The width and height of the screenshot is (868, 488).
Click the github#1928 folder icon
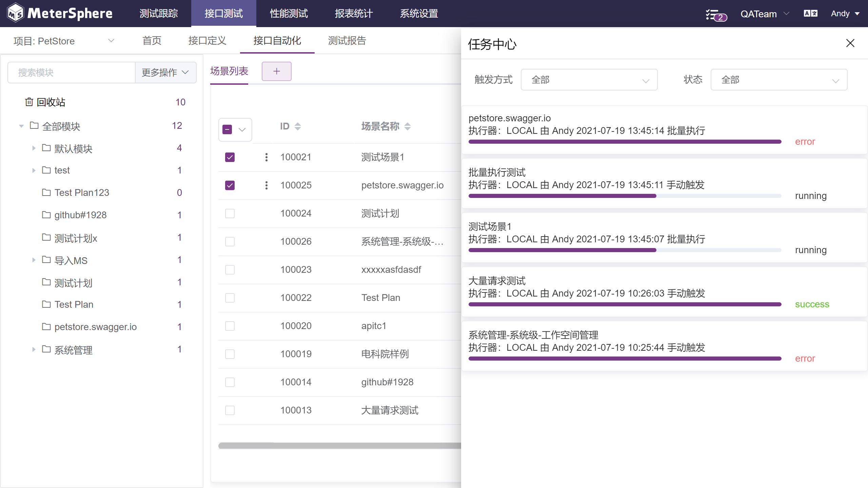pyautogui.click(x=46, y=215)
